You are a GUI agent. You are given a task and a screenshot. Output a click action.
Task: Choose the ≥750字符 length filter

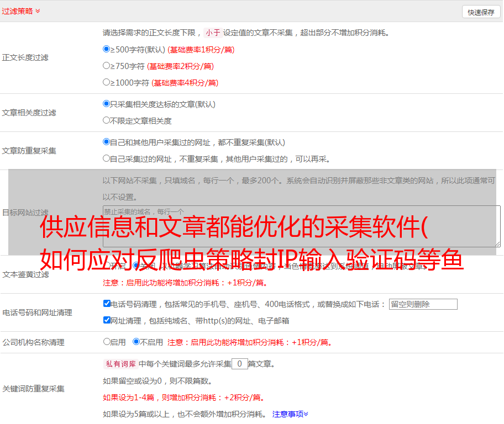coord(107,66)
